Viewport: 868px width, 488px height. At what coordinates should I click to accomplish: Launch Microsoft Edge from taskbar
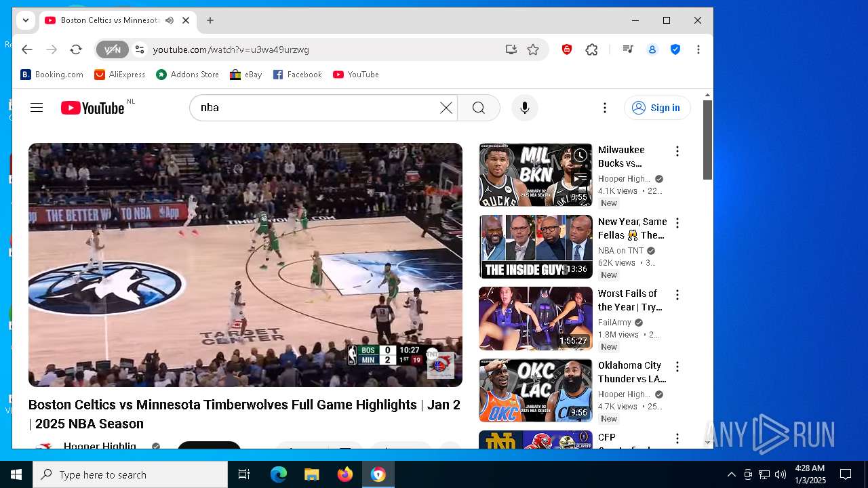pyautogui.click(x=279, y=474)
